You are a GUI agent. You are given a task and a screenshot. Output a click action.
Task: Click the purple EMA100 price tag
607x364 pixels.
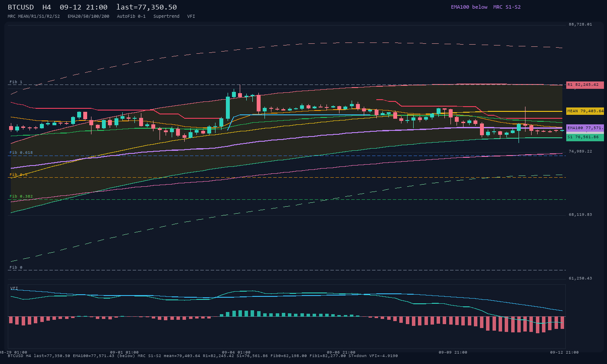(585, 128)
